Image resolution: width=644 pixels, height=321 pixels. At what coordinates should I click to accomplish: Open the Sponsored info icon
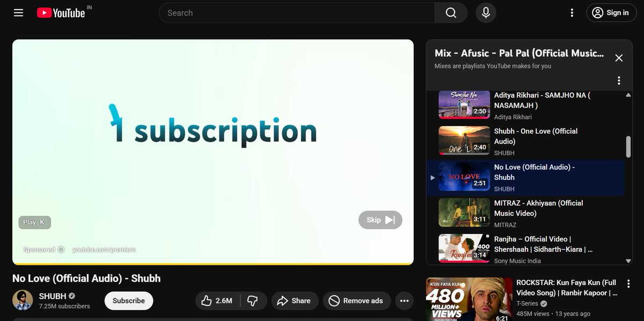[x=61, y=250]
